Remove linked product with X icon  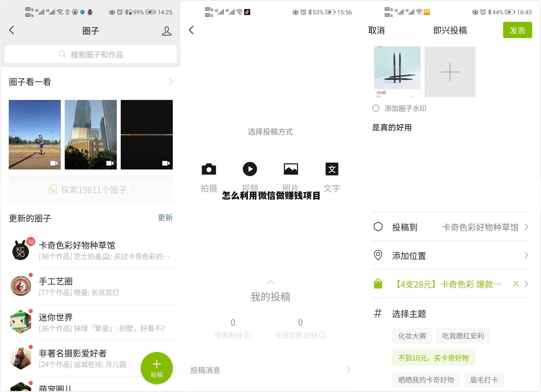pos(516,284)
